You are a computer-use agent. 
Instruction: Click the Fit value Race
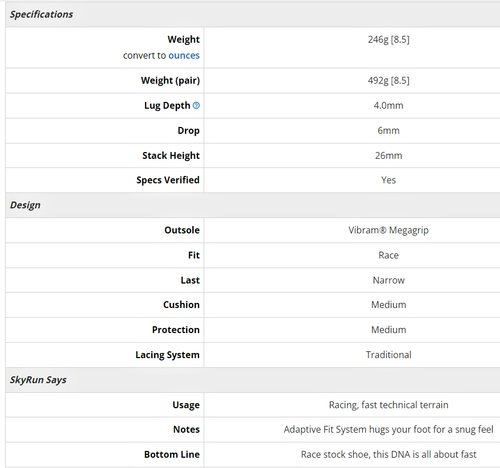pos(389,255)
